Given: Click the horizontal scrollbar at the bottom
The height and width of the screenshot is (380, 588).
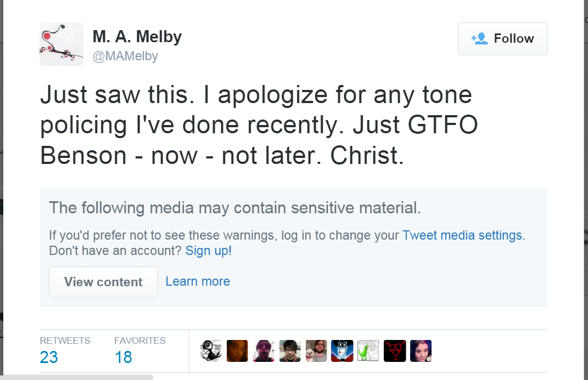Looking at the screenshot, I should coord(76,377).
